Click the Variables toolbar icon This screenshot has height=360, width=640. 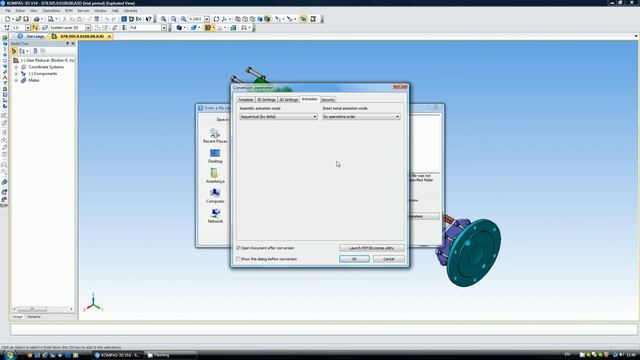pyautogui.click(x=139, y=19)
